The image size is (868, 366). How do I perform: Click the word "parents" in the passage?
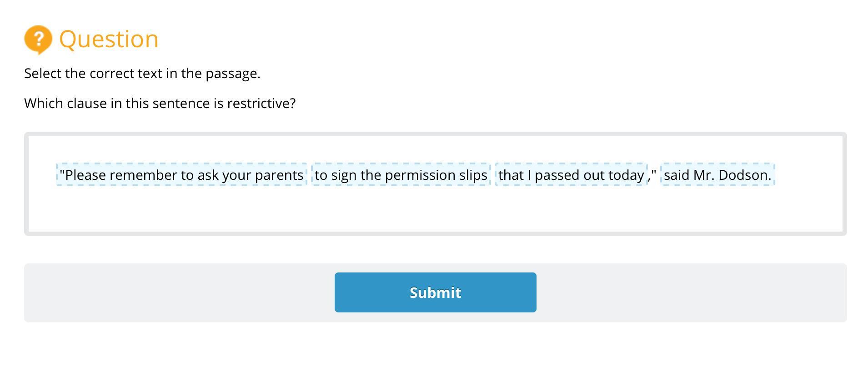pyautogui.click(x=279, y=175)
